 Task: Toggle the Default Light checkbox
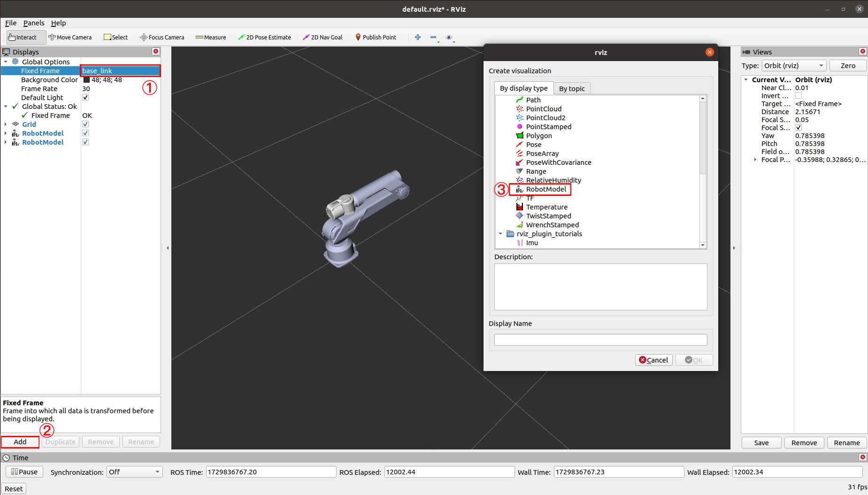(85, 98)
